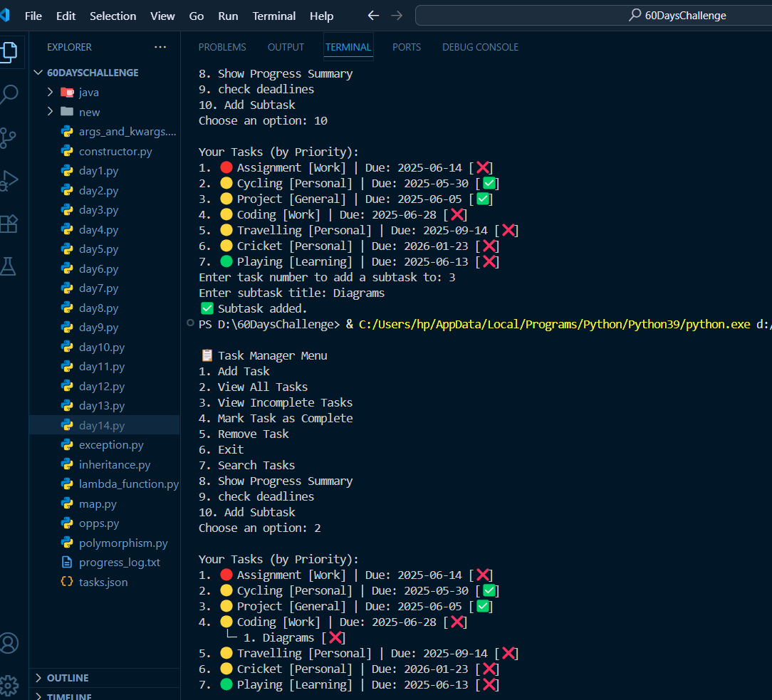Collapse the 60DAYSCHALLENGE root folder
This screenshot has height=700, width=772.
[x=38, y=73]
